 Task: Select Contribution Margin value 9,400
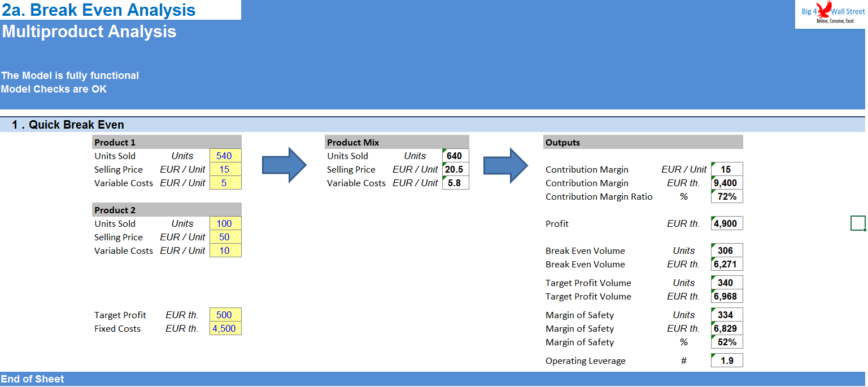tap(727, 183)
